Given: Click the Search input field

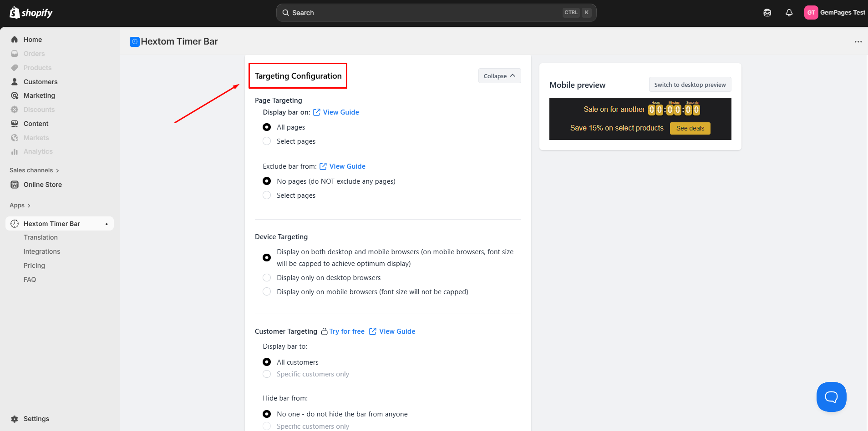Looking at the screenshot, I should click(423, 13).
